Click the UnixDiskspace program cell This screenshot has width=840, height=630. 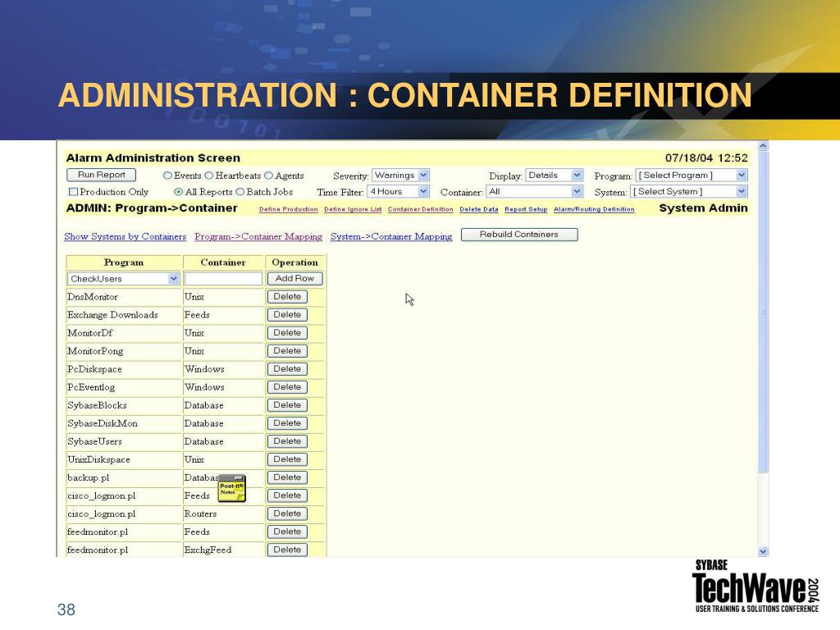tap(124, 459)
